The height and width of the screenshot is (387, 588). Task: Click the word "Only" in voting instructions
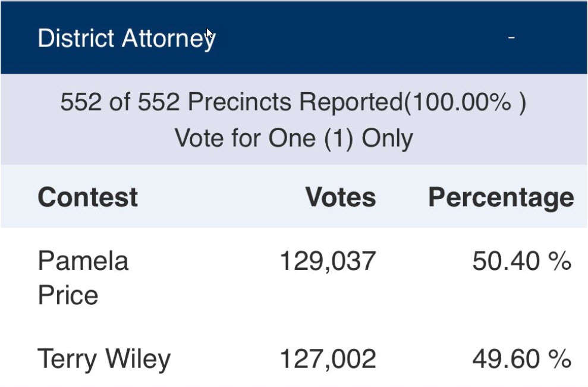pyautogui.click(x=387, y=139)
